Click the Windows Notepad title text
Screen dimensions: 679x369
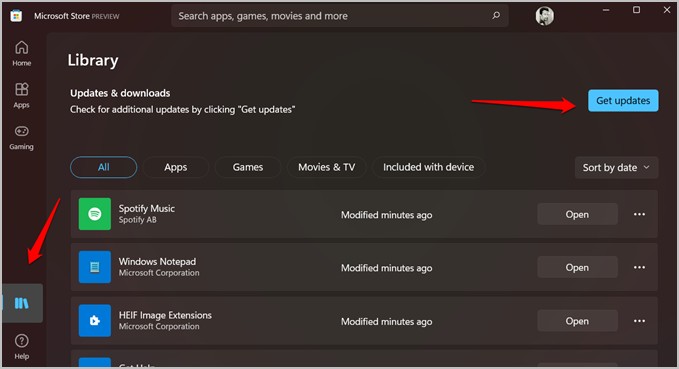click(x=157, y=262)
